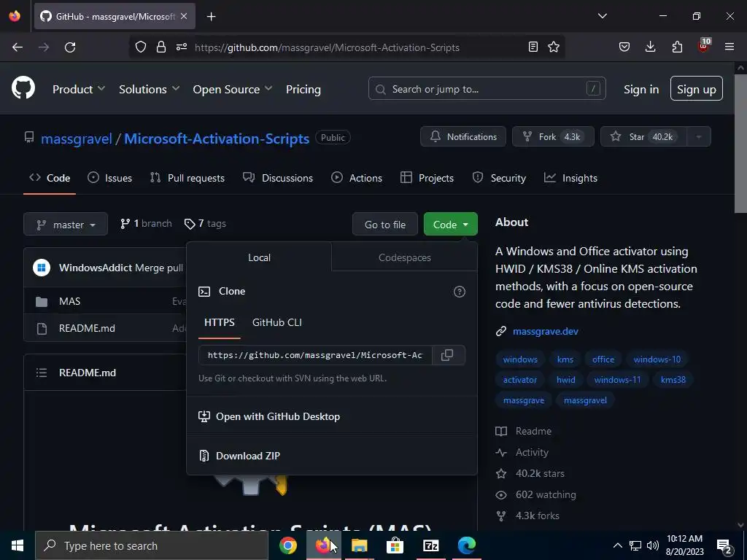Open Firefox hamburger menu
This screenshot has height=560, width=747.
pyautogui.click(x=729, y=47)
